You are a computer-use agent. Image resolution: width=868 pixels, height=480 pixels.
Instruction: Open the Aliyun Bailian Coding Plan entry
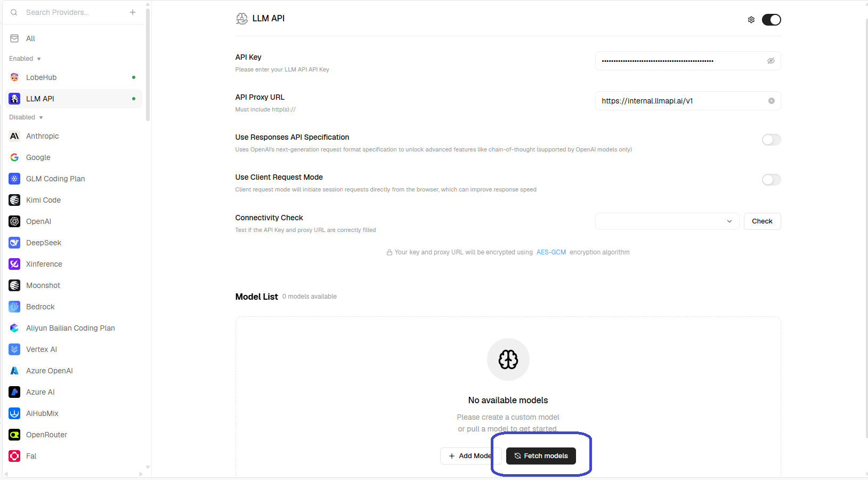[x=74, y=328]
